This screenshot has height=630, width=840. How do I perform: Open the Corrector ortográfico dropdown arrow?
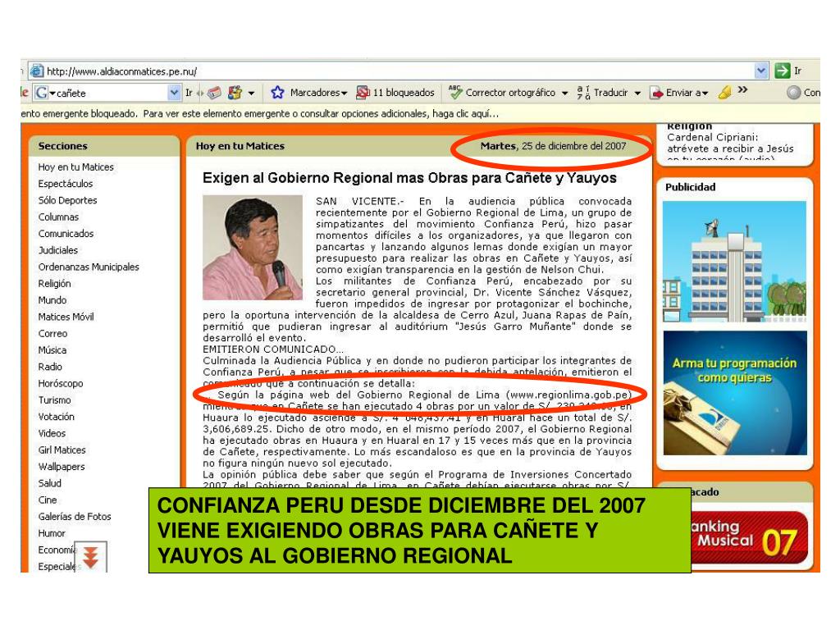point(564,94)
